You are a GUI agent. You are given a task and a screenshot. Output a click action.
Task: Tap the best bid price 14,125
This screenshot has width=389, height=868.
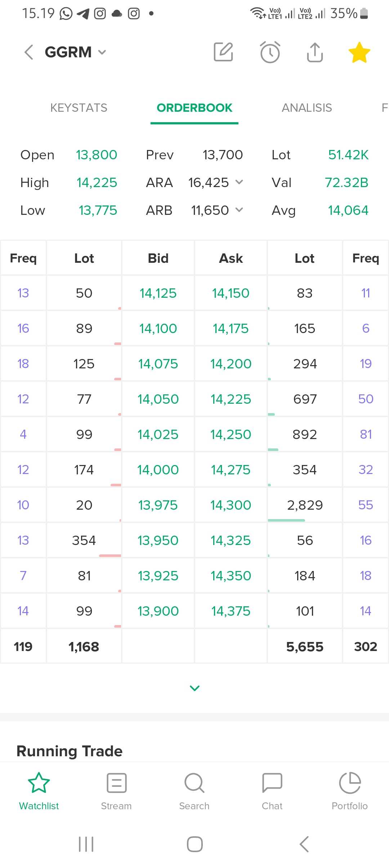point(158,293)
